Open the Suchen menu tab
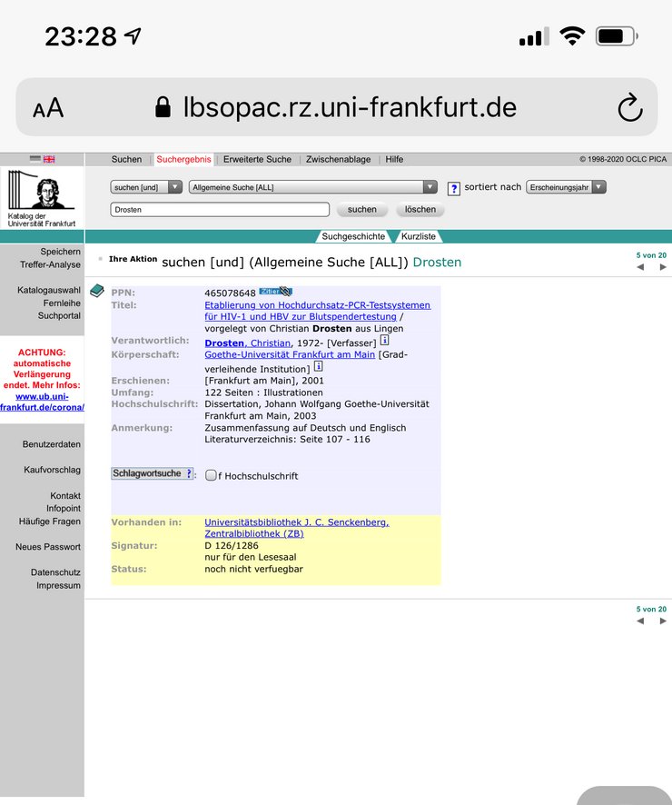The image size is (672, 805). (126, 159)
